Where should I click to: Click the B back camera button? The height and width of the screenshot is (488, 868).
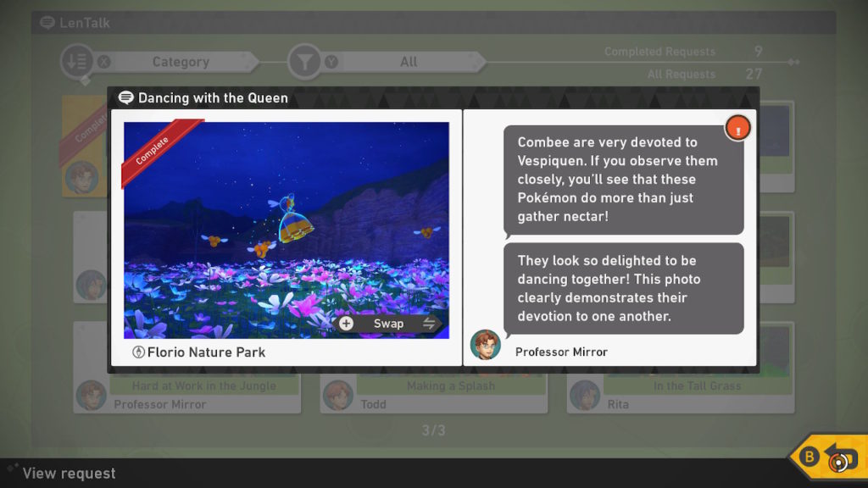[x=829, y=457]
